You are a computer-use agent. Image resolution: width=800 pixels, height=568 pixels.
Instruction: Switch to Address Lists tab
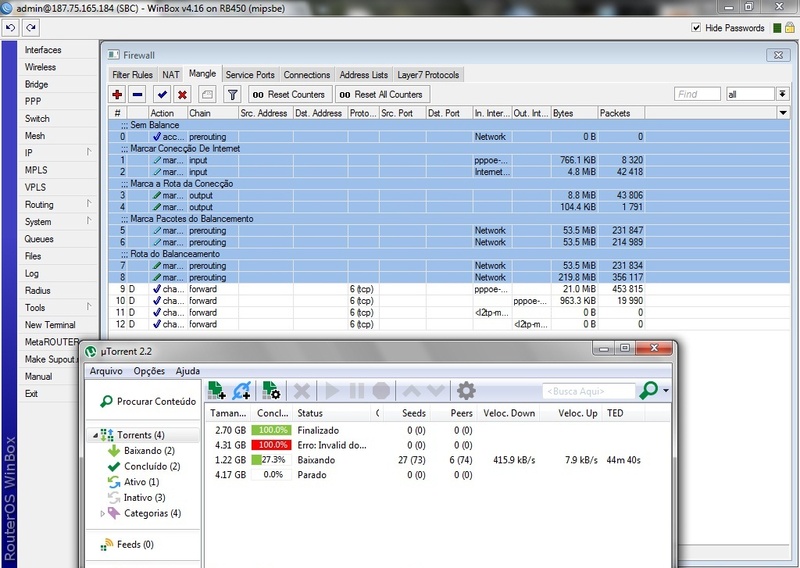(x=364, y=75)
